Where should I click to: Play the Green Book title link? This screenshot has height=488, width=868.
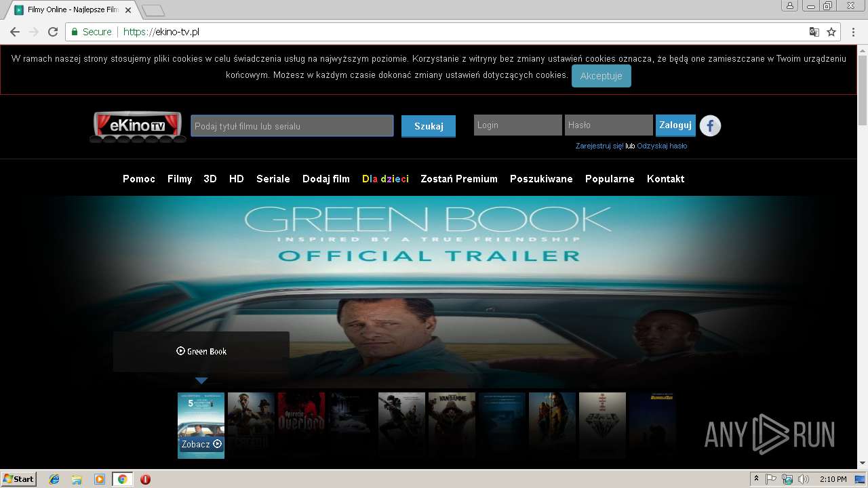point(201,351)
